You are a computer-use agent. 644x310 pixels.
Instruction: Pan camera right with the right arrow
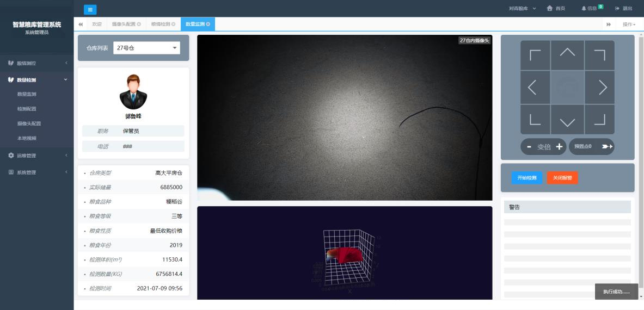click(602, 87)
